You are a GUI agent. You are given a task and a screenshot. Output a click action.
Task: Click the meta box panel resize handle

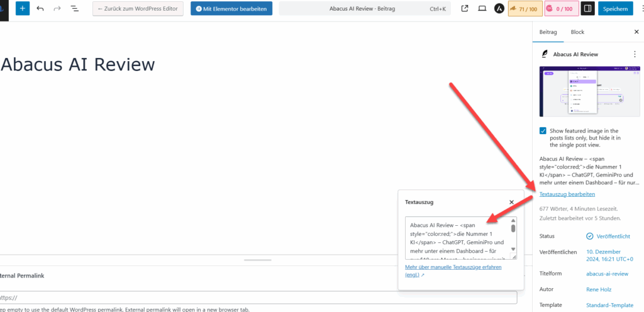coord(257,260)
